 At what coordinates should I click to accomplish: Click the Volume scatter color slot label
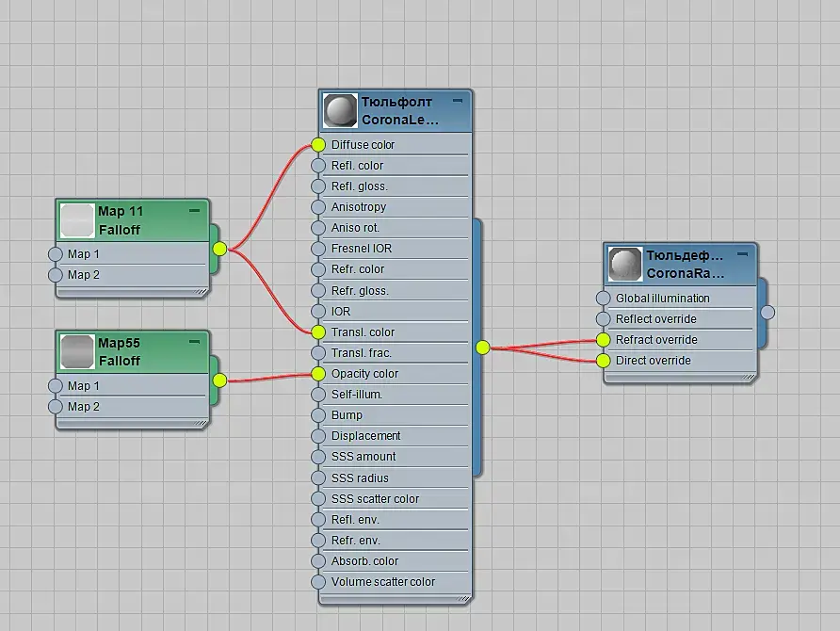coord(383,582)
